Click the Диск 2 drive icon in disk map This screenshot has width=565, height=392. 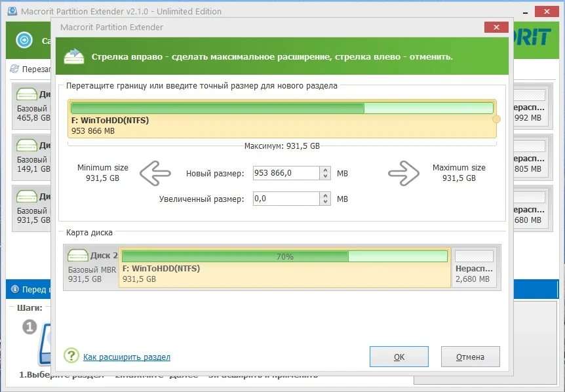click(x=78, y=256)
